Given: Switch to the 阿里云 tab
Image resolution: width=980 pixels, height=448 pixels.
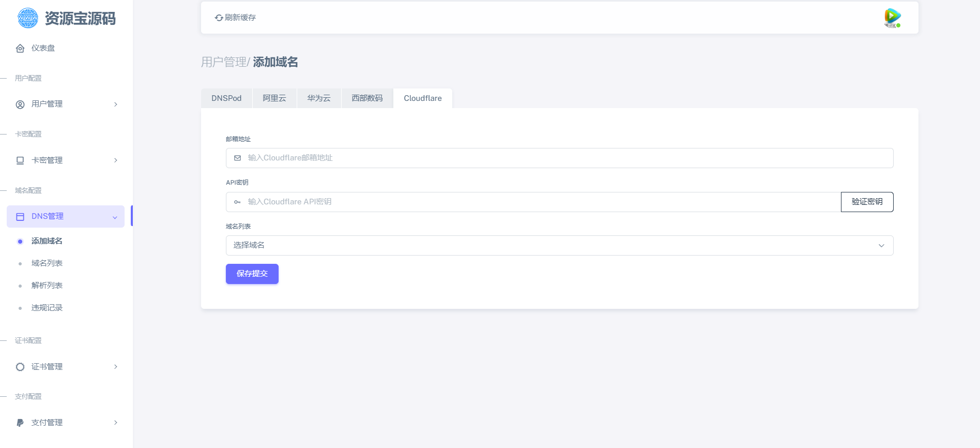Looking at the screenshot, I should coord(274,98).
